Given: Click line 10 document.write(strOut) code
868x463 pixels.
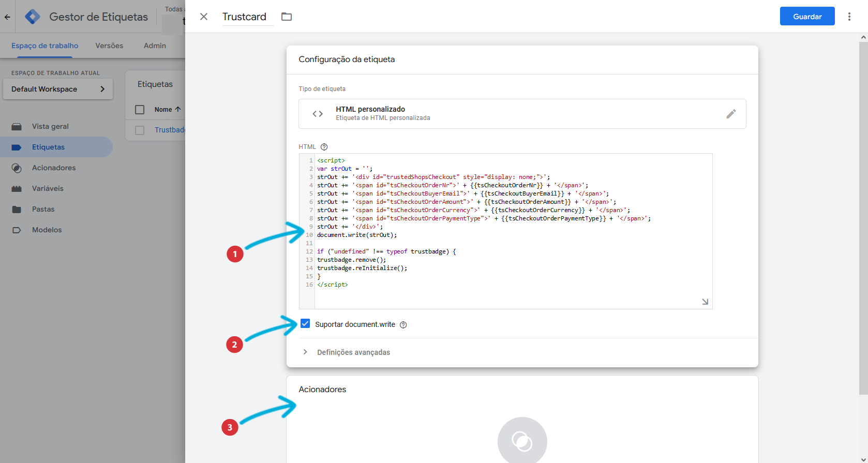Looking at the screenshot, I should pos(357,235).
